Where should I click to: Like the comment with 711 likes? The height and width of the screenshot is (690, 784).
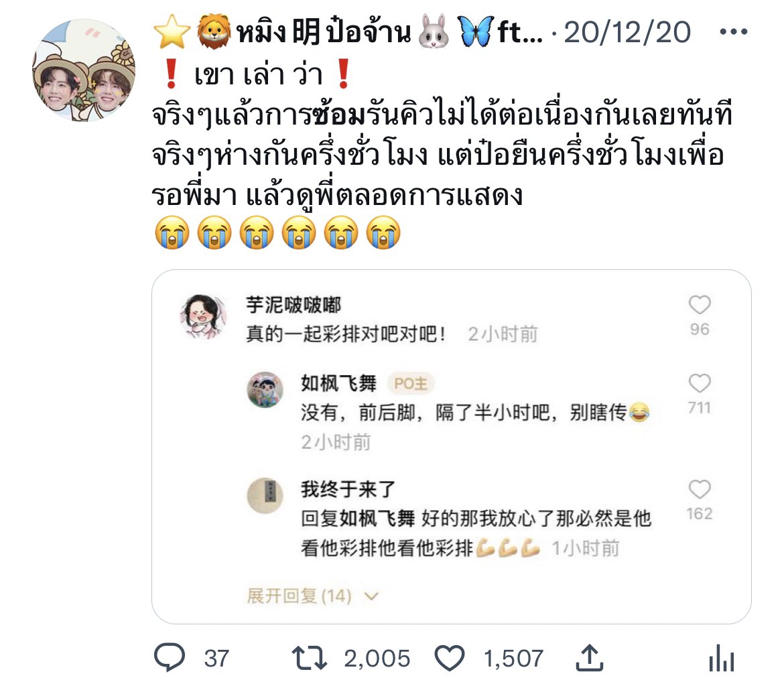coord(700,383)
